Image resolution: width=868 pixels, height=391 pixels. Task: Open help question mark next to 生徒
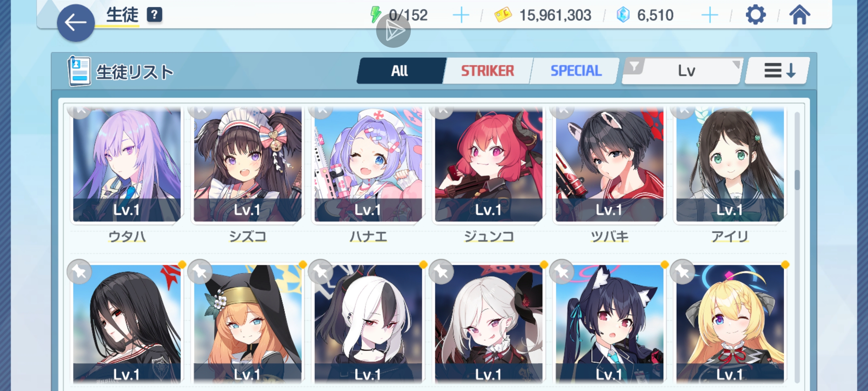pos(154,15)
